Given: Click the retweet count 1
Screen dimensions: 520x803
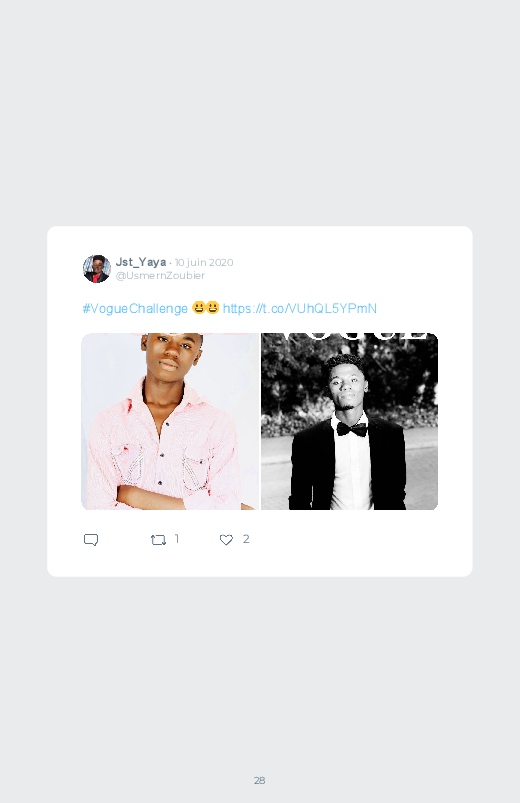Looking at the screenshot, I should 177,539.
